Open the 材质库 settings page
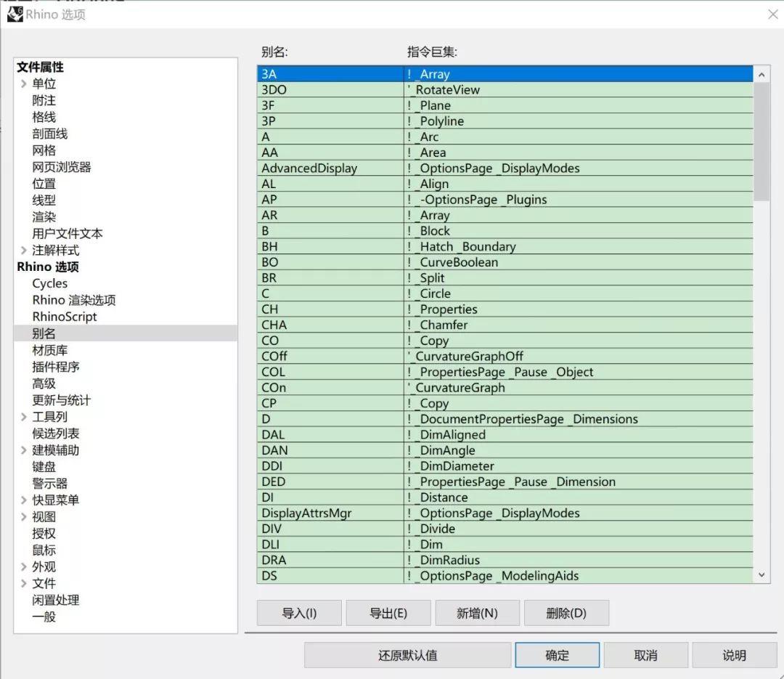This screenshot has width=784, height=679. 50,350
